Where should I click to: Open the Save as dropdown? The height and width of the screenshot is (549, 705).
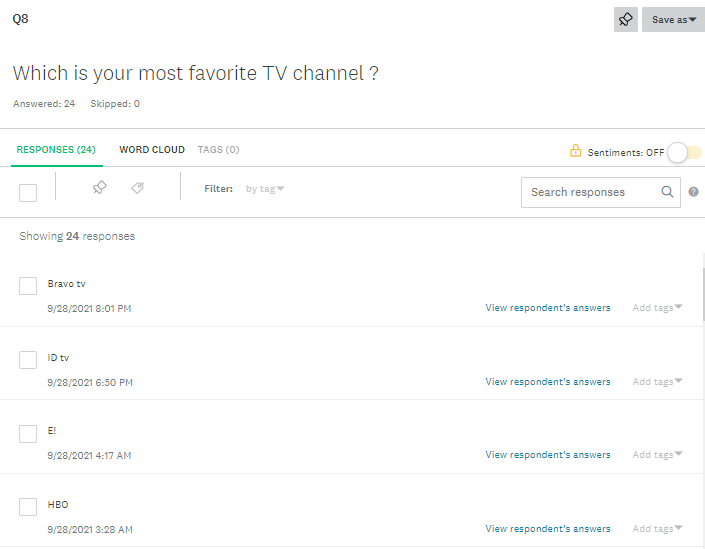pos(674,19)
